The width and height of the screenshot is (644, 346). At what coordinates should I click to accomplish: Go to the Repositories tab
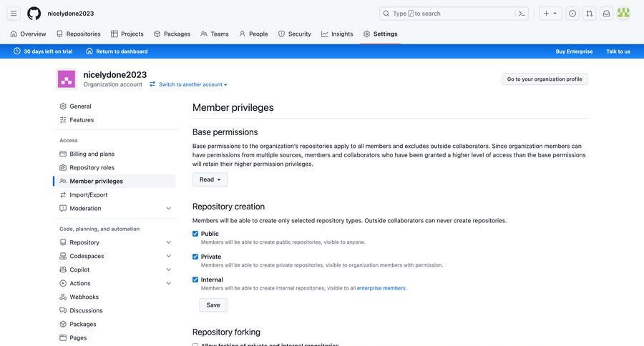click(x=79, y=34)
